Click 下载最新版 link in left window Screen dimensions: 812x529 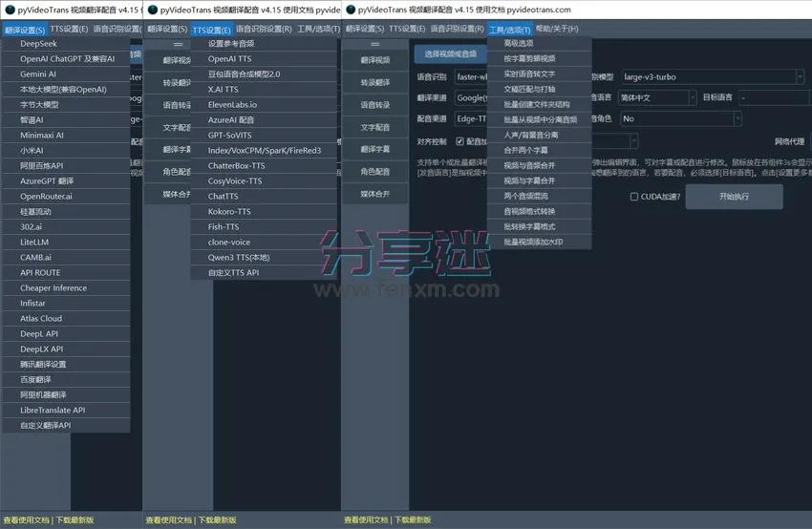(x=75, y=520)
